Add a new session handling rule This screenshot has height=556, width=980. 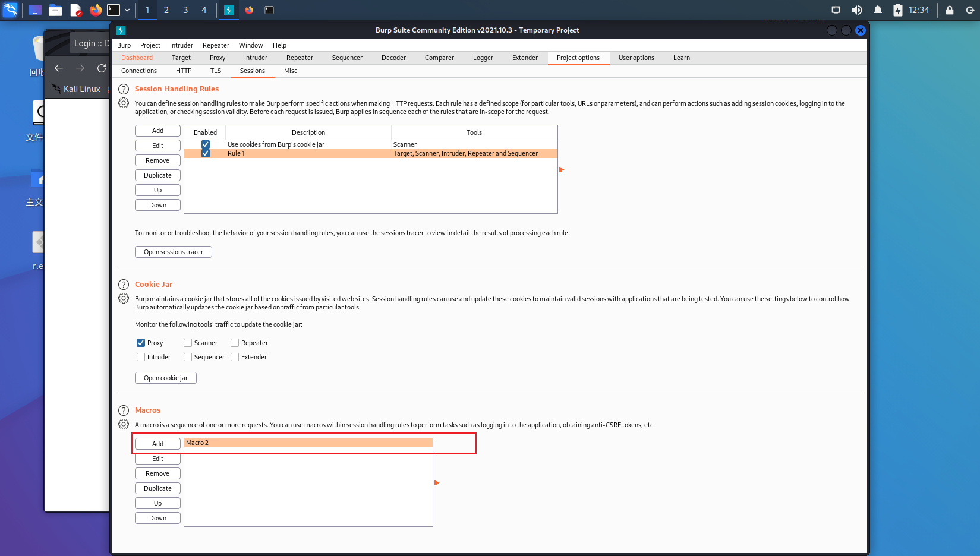(x=157, y=131)
